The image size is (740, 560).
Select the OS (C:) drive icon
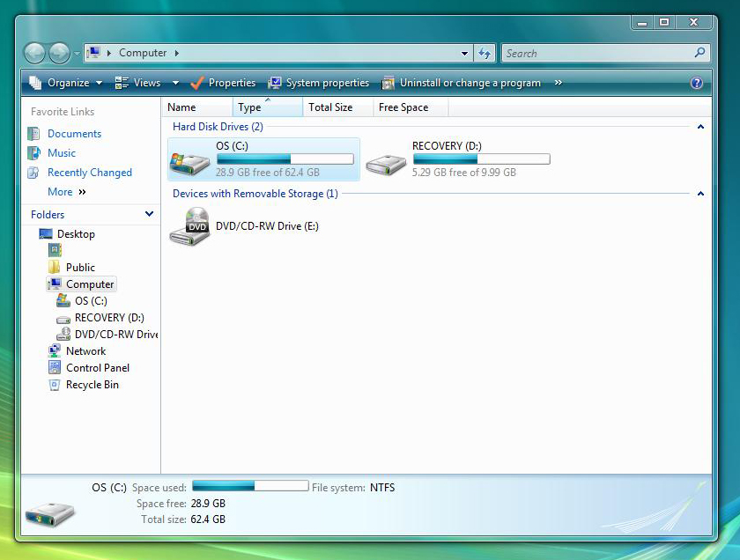[x=189, y=163]
